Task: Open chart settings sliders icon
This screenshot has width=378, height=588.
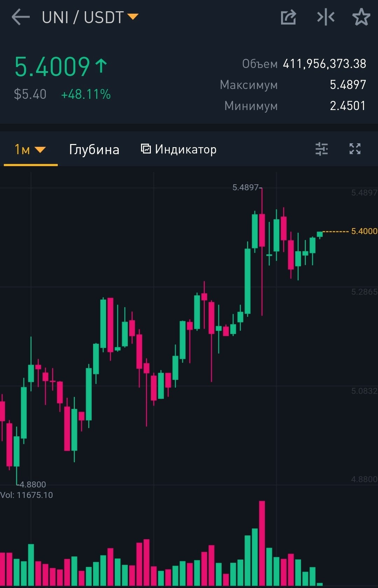Action: click(x=321, y=149)
